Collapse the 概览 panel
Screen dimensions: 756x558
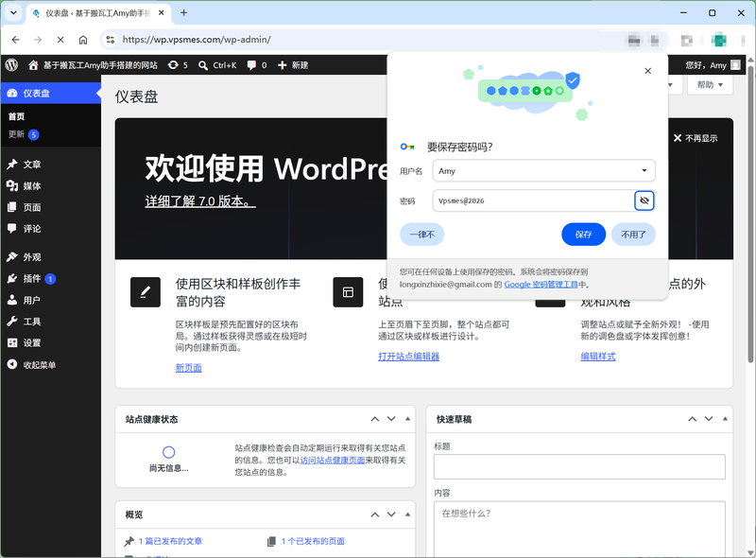[x=407, y=514]
